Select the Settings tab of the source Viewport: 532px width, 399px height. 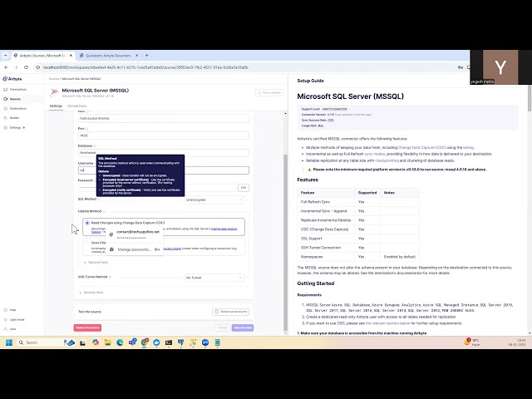pyautogui.click(x=56, y=106)
